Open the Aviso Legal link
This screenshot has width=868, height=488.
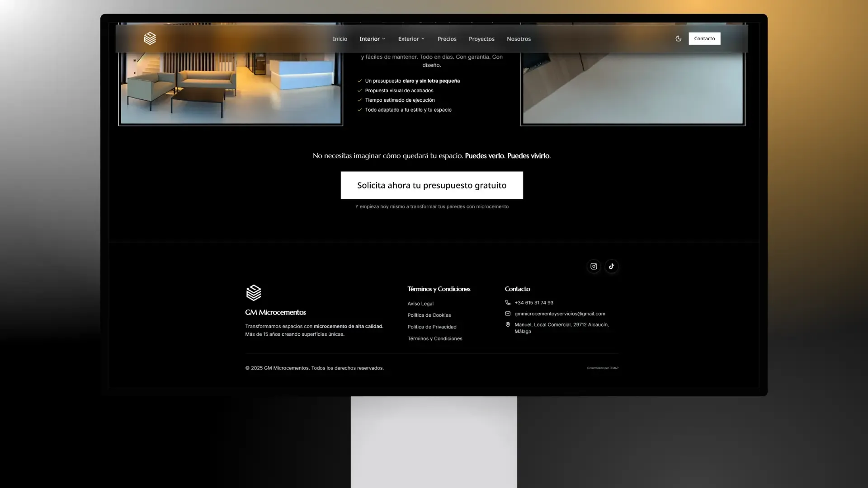[420, 303]
